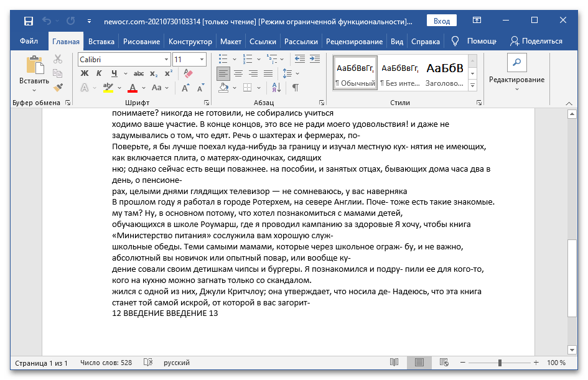Decrease font size with A▼

[200, 88]
